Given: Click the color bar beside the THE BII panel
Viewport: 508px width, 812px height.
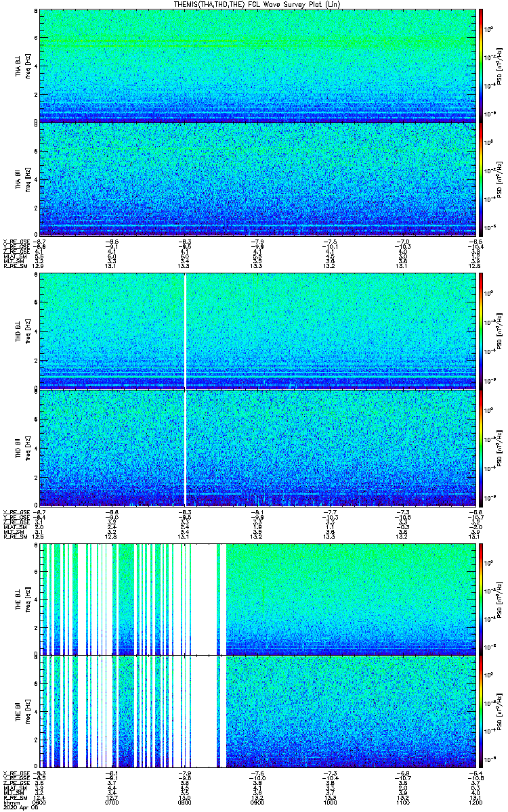Looking at the screenshot, I should click(481, 711).
